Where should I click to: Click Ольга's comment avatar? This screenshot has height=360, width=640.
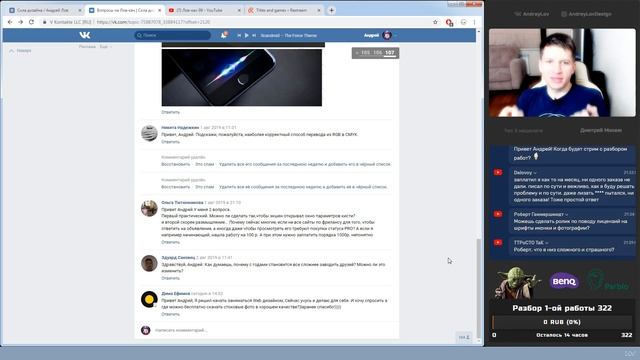pos(149,208)
